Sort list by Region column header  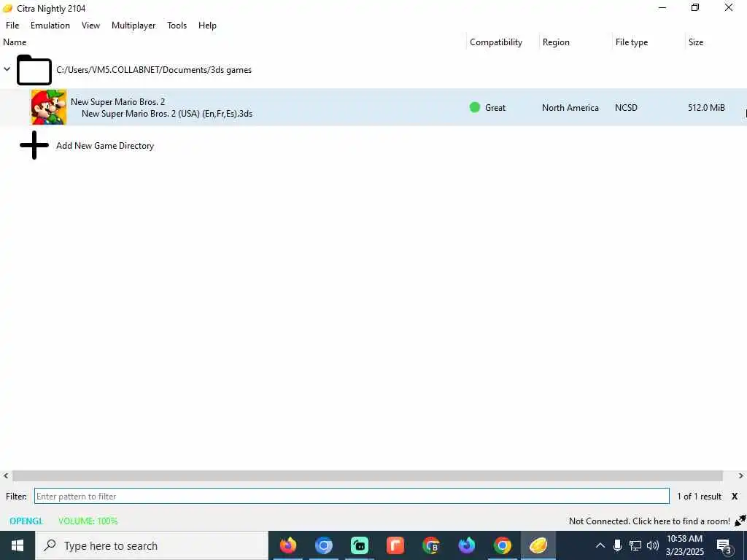[556, 42]
